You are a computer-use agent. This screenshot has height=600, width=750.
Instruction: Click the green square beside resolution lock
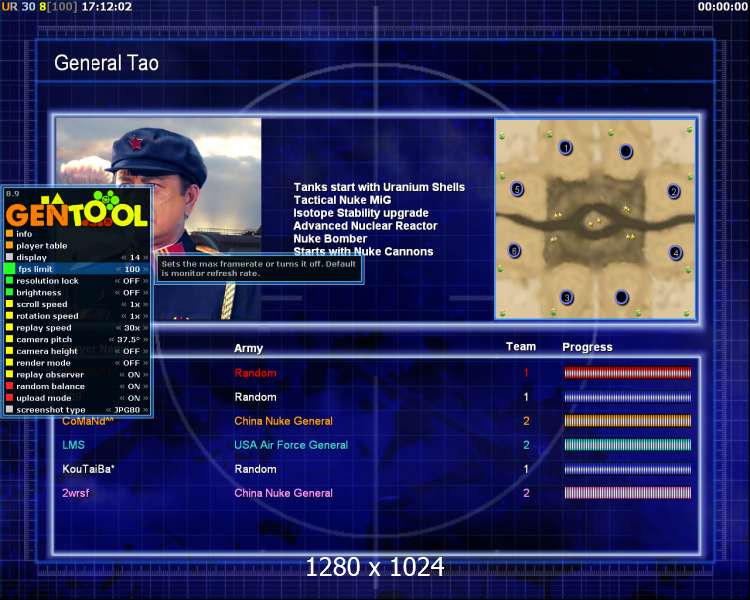point(9,281)
